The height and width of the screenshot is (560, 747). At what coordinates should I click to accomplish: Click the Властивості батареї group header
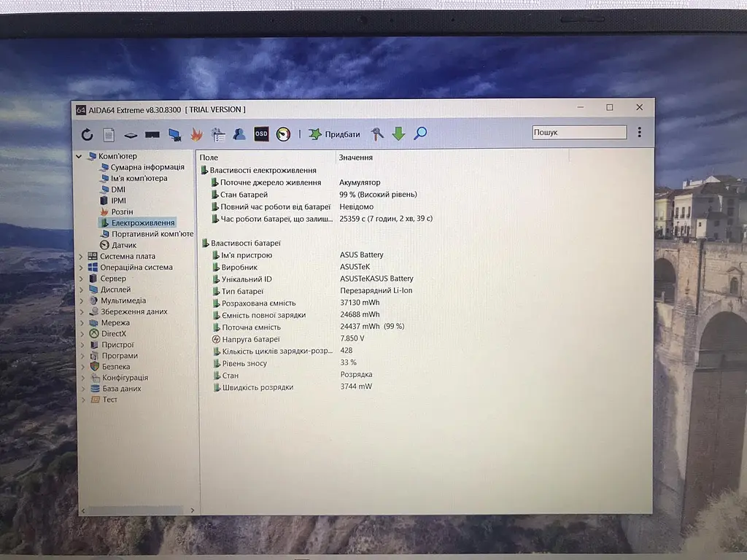(246, 243)
